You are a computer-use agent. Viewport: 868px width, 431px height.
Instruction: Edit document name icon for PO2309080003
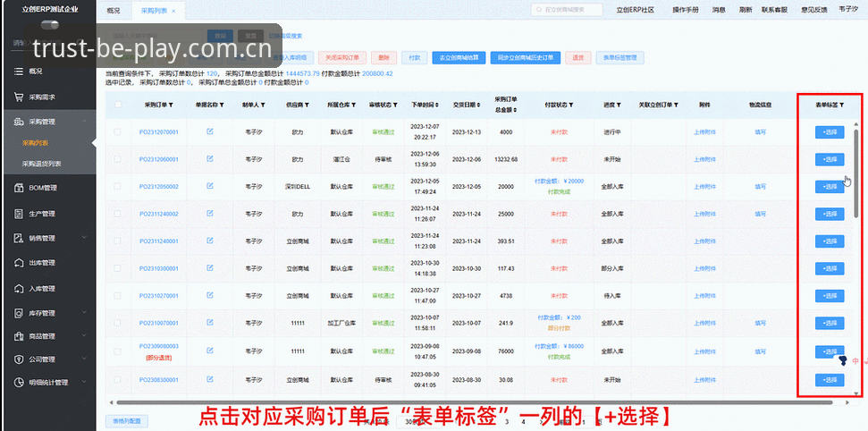pyautogui.click(x=210, y=351)
